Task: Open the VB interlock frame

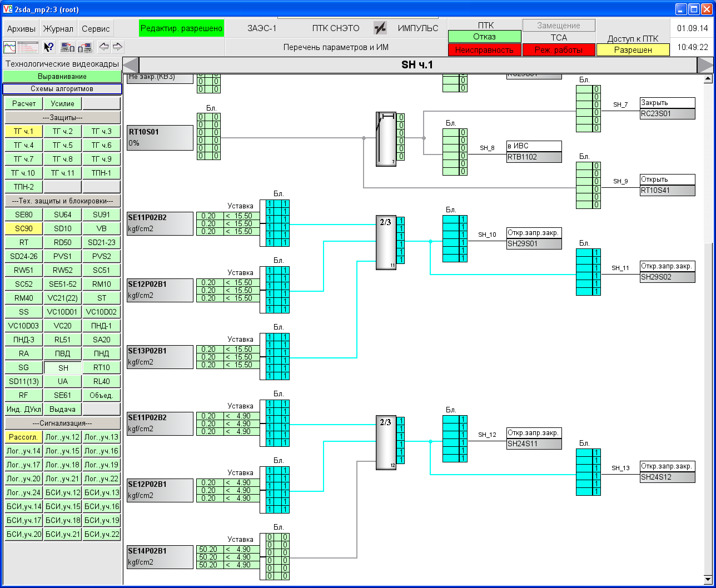Action: pyautogui.click(x=102, y=228)
